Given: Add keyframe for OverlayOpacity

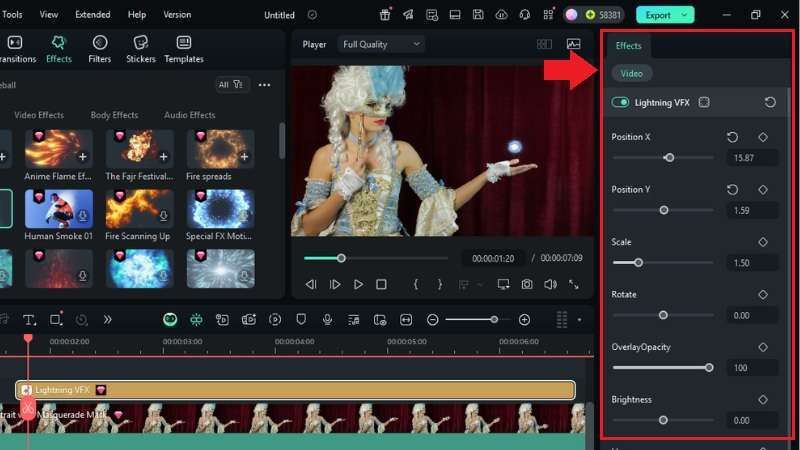Looking at the screenshot, I should pos(763,347).
